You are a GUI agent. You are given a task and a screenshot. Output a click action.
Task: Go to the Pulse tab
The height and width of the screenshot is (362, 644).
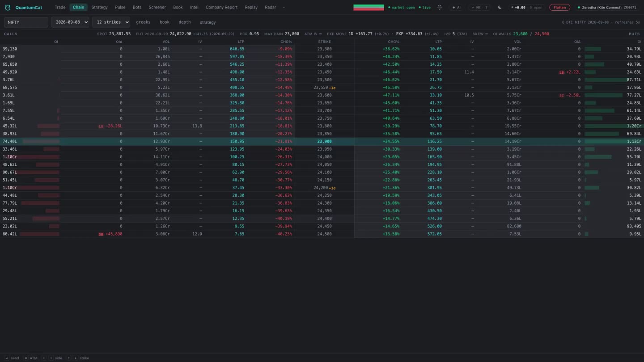(x=120, y=7)
